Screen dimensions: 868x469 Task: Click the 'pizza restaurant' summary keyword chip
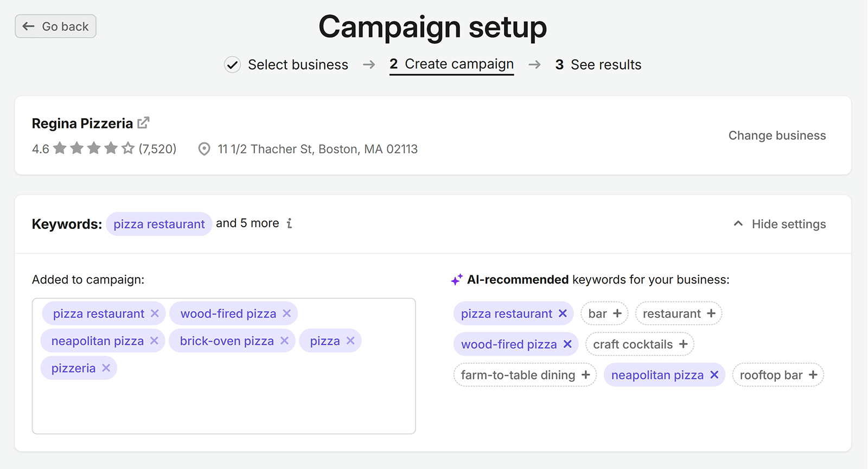pyautogui.click(x=159, y=224)
